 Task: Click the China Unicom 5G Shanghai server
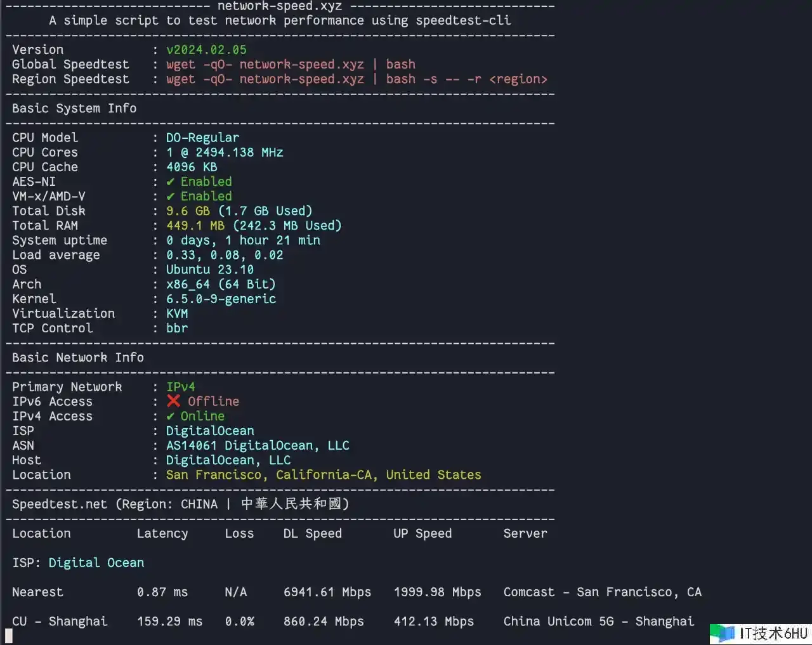pyautogui.click(x=598, y=622)
